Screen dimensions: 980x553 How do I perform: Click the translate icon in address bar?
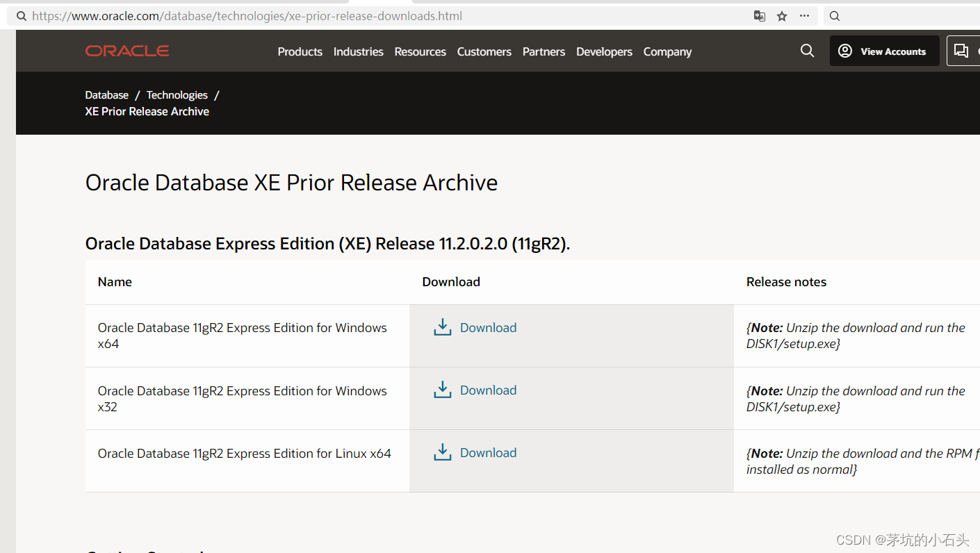click(x=760, y=16)
